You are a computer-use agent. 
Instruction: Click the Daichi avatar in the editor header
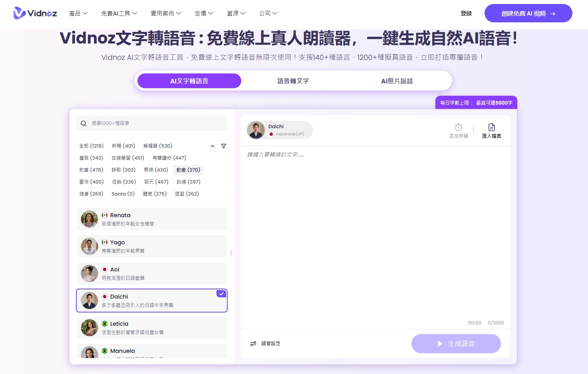coord(256,130)
